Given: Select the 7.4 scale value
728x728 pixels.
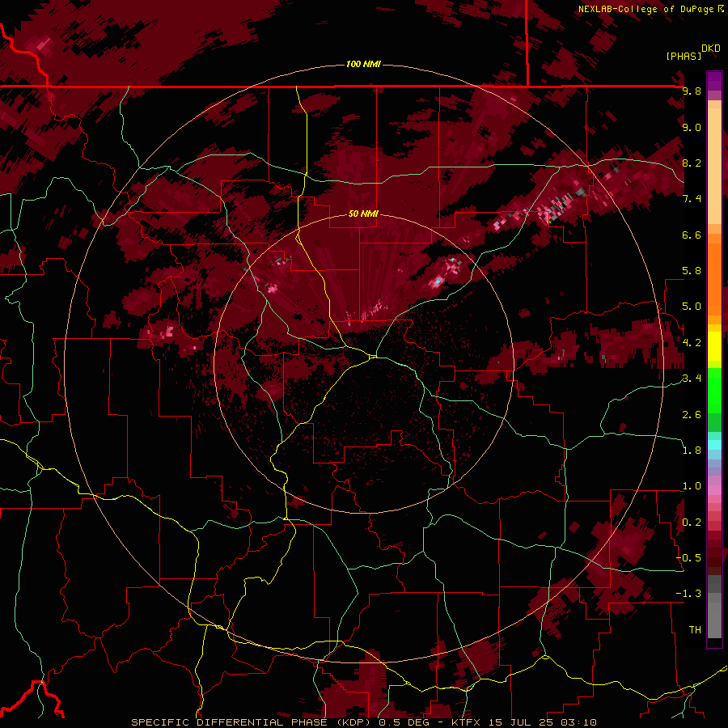Looking at the screenshot, I should (692, 199).
